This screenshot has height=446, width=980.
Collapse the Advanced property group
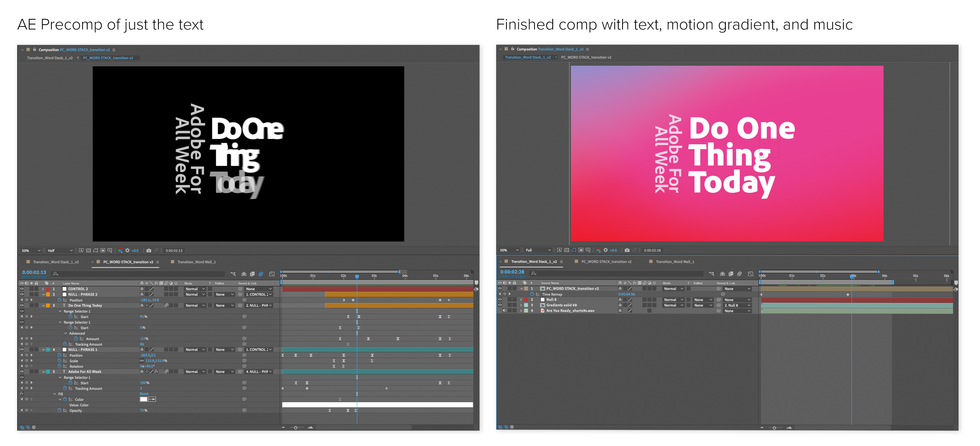pos(65,333)
